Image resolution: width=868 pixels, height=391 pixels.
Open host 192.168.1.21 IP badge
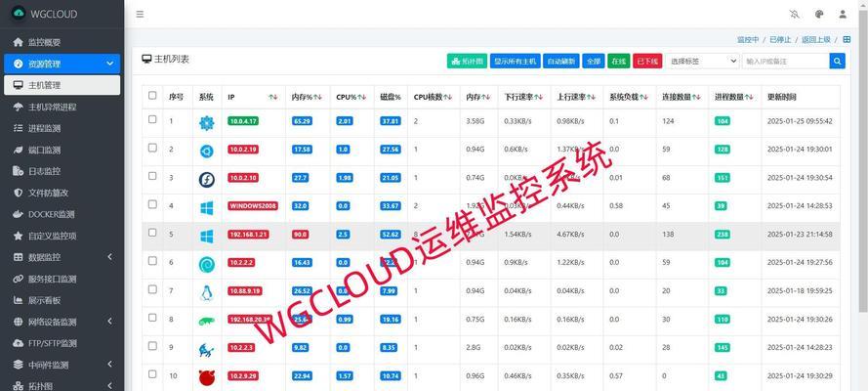tap(248, 235)
